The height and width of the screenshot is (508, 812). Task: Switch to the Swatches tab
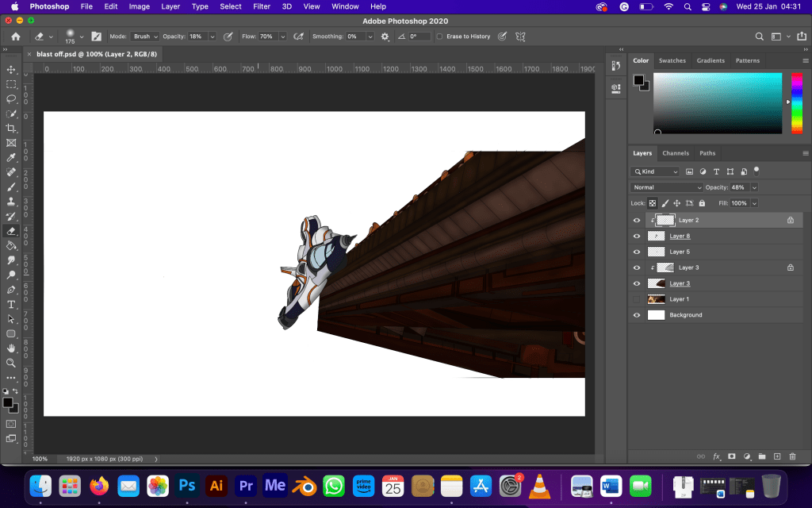click(672, 60)
